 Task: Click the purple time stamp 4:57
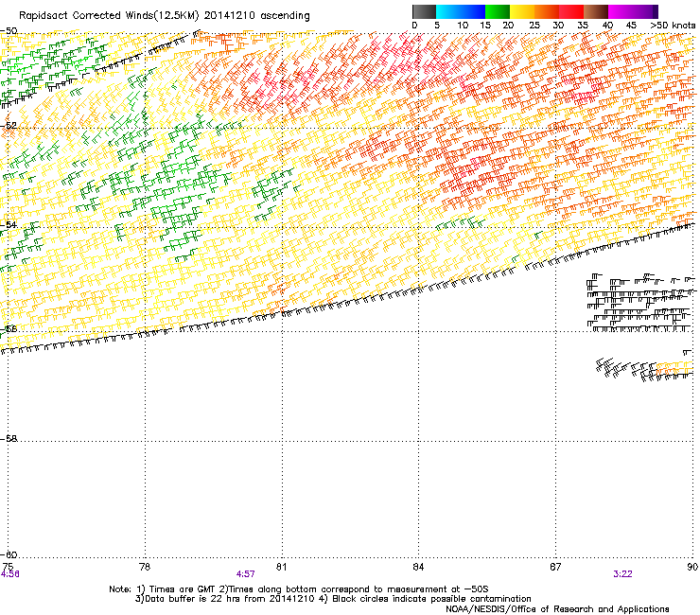tap(246, 574)
